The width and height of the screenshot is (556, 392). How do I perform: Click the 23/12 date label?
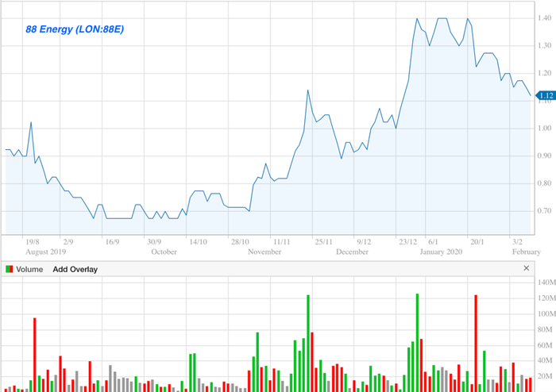(x=407, y=242)
